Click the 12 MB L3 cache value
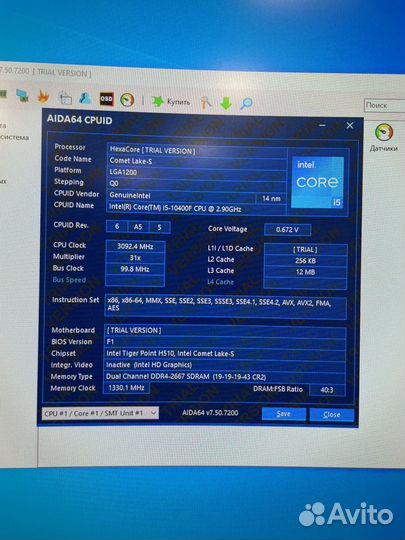This screenshot has width=405, height=540. 305,272
